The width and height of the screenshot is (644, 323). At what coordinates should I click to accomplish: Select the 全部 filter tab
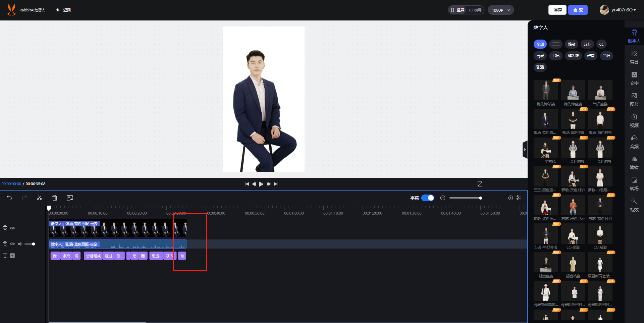click(x=540, y=44)
